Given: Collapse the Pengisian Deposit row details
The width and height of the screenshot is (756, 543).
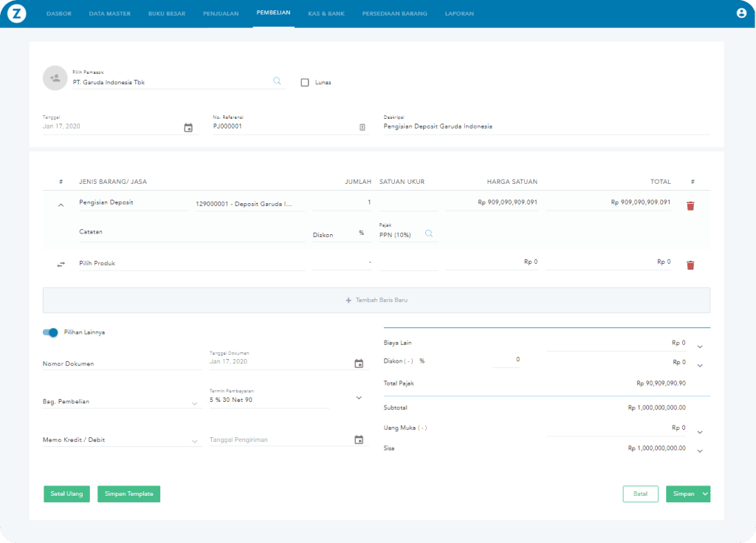Looking at the screenshot, I should (x=61, y=205).
